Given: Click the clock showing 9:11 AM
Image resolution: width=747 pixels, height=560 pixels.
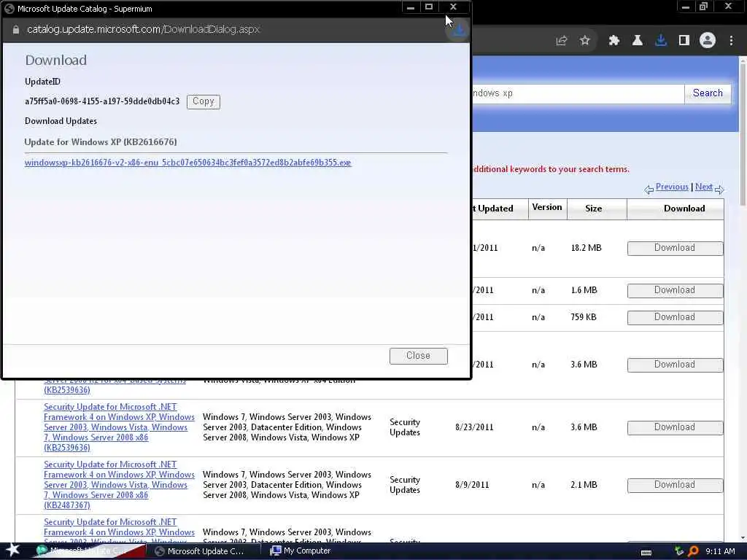Looking at the screenshot, I should (x=720, y=551).
